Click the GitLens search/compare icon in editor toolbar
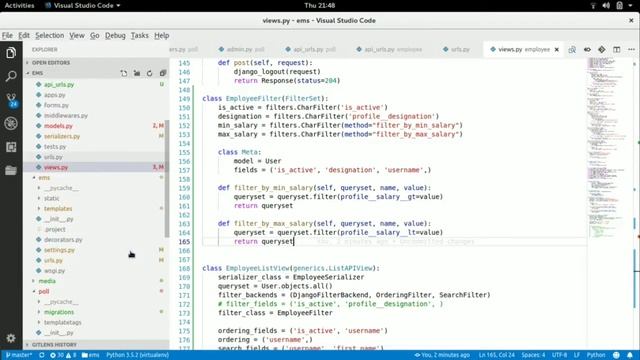 (572, 49)
